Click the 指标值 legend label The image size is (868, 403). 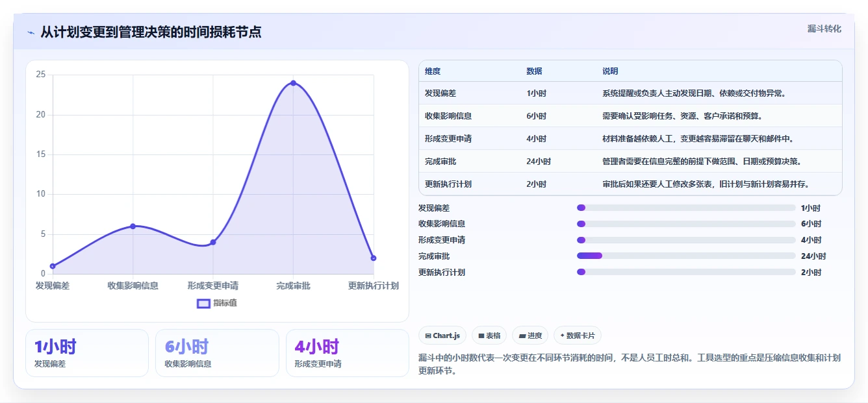point(225,303)
